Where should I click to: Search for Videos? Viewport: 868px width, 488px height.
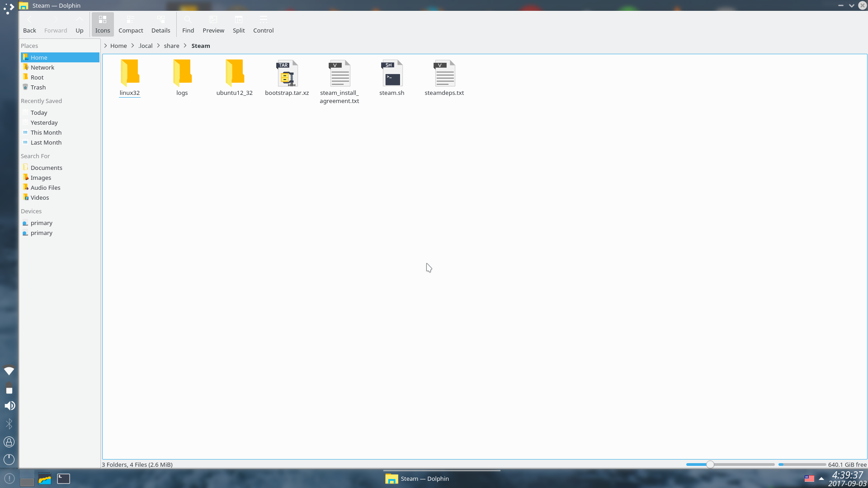click(x=60, y=197)
